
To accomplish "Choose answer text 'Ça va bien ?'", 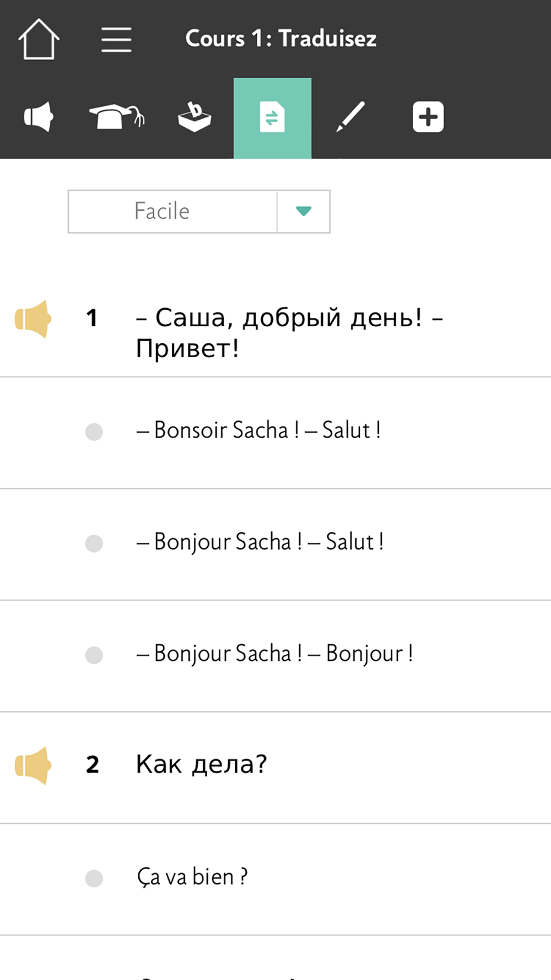I will click(x=192, y=877).
